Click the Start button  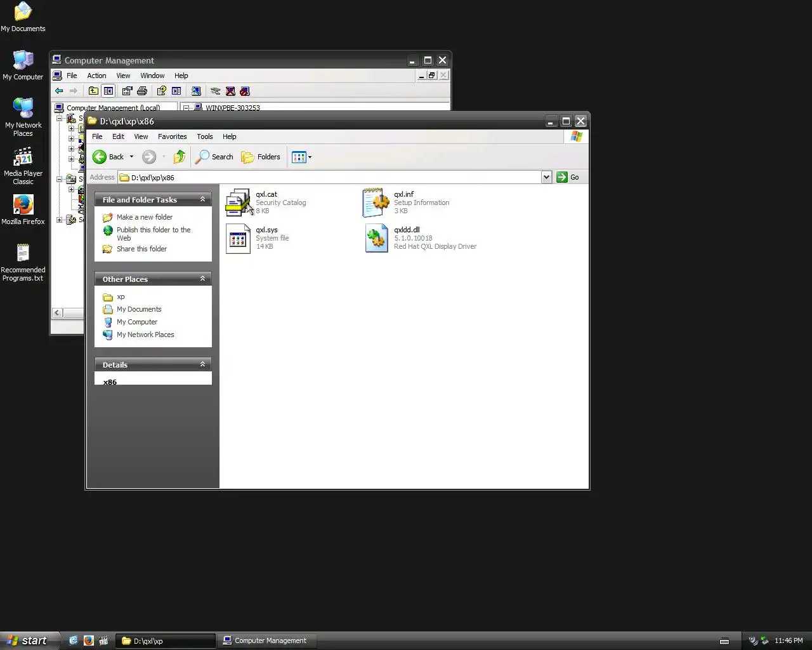30,640
